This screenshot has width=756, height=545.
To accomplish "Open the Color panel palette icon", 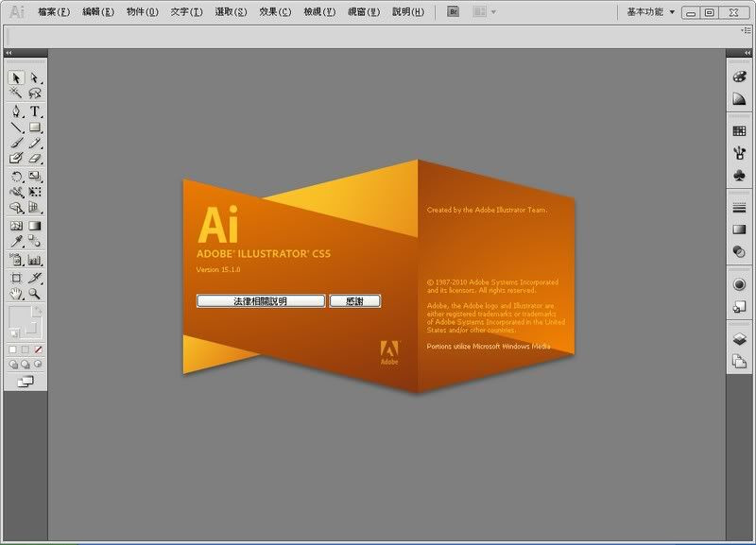I will (739, 77).
